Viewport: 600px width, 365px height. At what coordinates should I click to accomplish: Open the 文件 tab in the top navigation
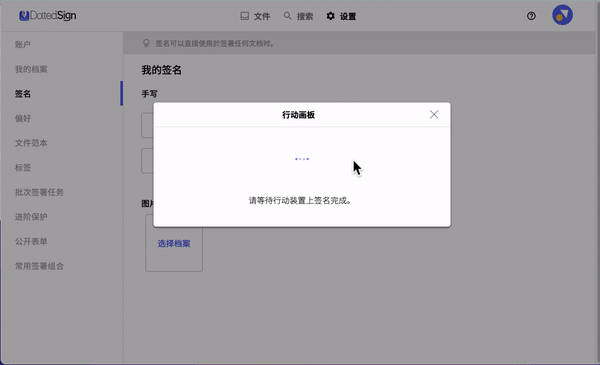click(255, 16)
